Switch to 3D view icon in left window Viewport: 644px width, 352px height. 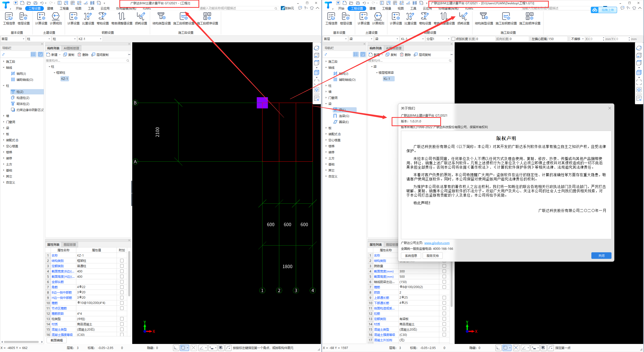[x=317, y=55]
